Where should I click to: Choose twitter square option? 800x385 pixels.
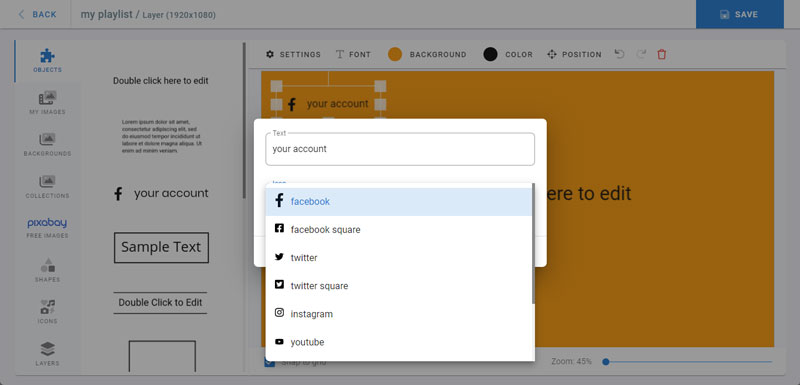tap(398, 286)
